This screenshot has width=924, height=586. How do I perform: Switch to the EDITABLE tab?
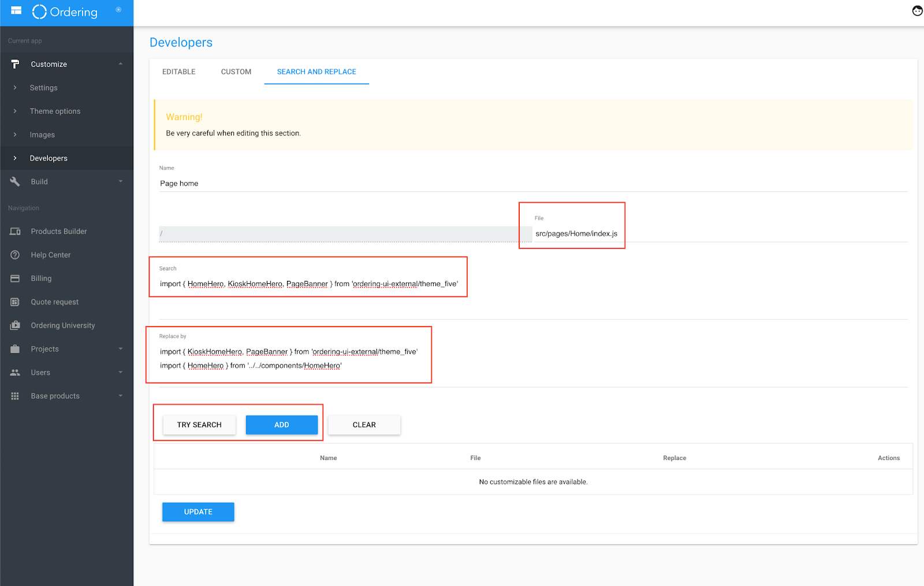click(178, 72)
